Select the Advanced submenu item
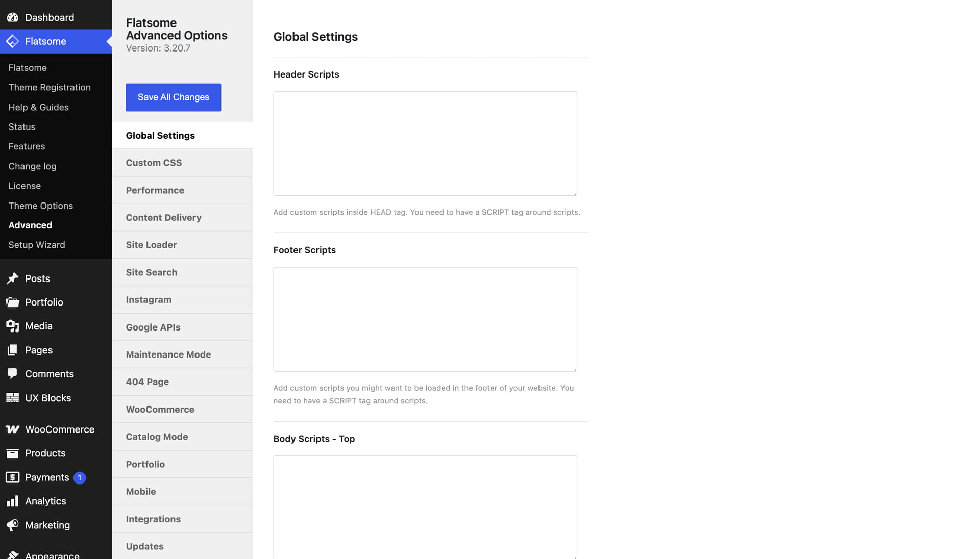Image resolution: width=980 pixels, height=559 pixels. 30,225
